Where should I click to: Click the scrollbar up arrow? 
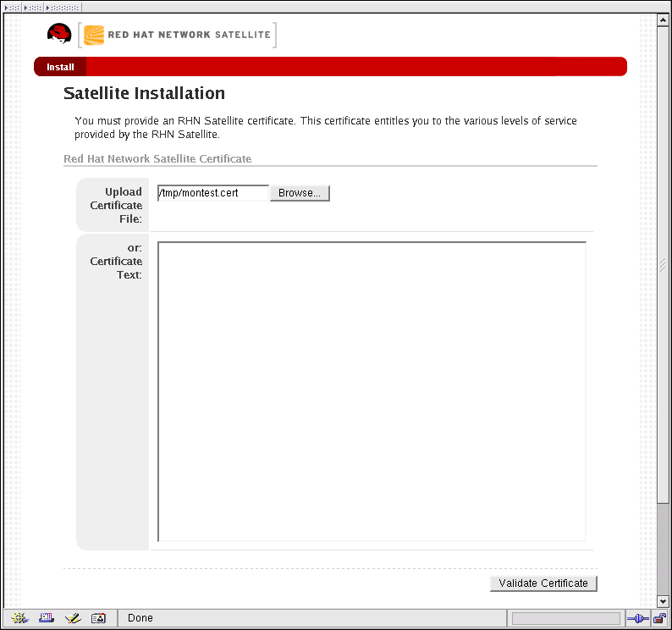[x=663, y=20]
